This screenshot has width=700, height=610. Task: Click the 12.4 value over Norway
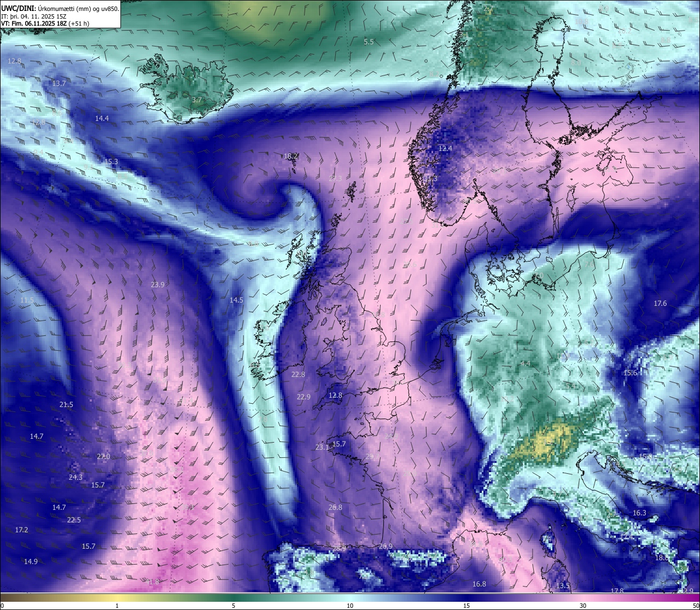(x=445, y=148)
